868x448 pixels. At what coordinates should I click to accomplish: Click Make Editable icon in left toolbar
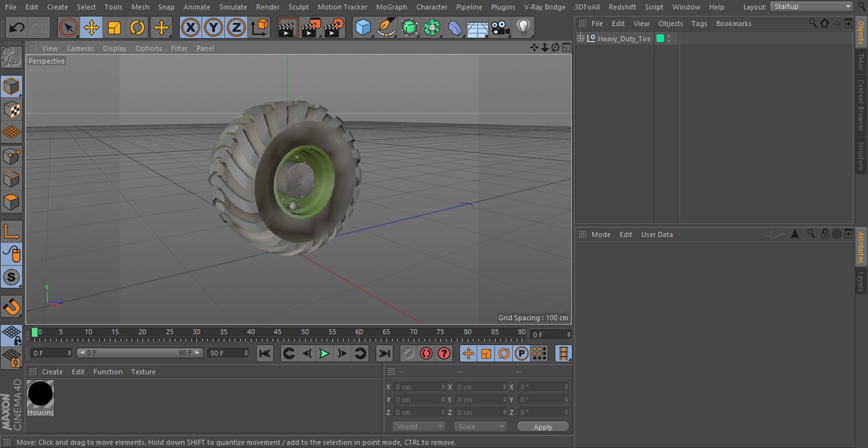click(11, 58)
